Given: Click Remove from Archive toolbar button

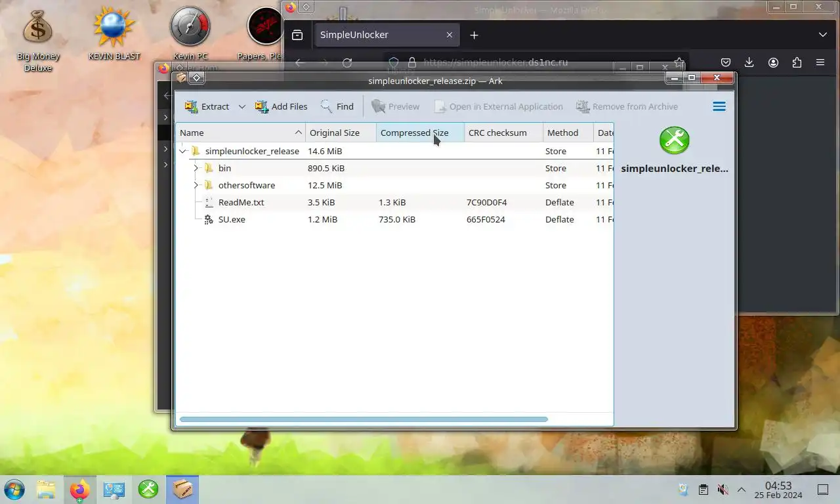Looking at the screenshot, I should pyautogui.click(x=627, y=106).
